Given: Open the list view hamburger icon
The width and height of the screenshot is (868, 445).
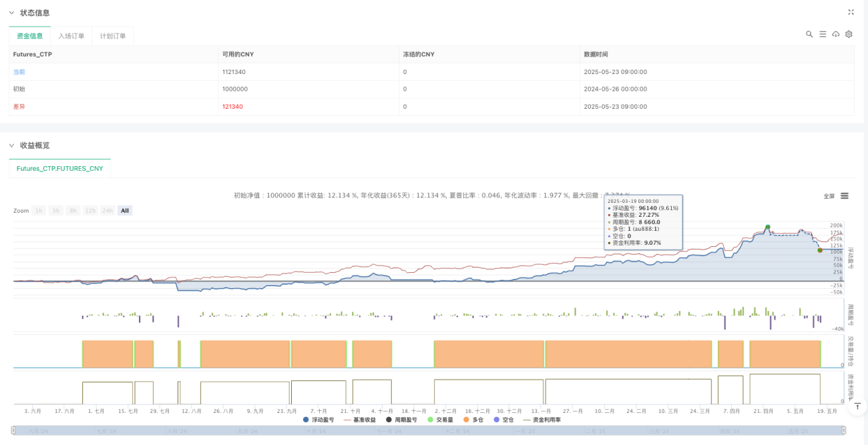Looking at the screenshot, I should click(x=823, y=34).
